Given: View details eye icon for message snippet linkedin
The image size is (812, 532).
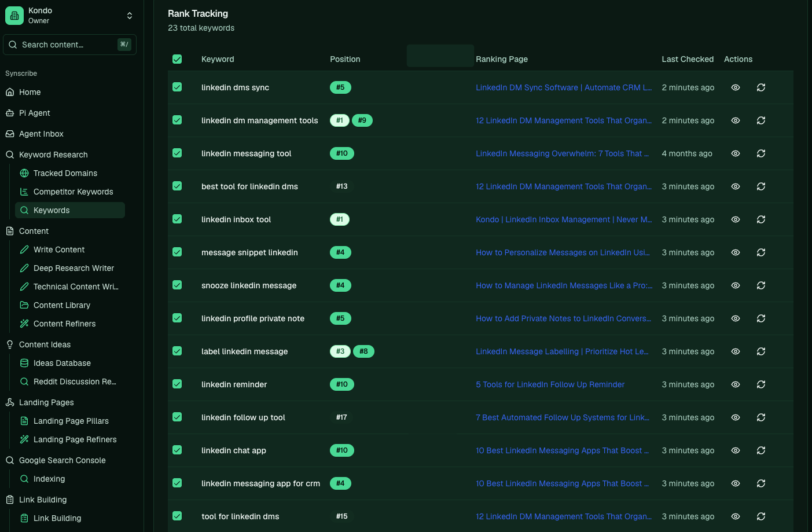Looking at the screenshot, I should (x=736, y=252).
